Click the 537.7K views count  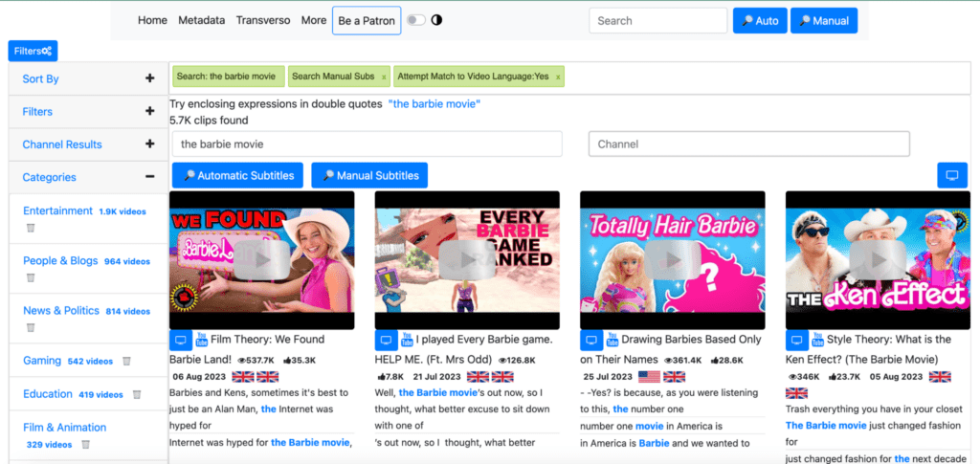click(256, 361)
